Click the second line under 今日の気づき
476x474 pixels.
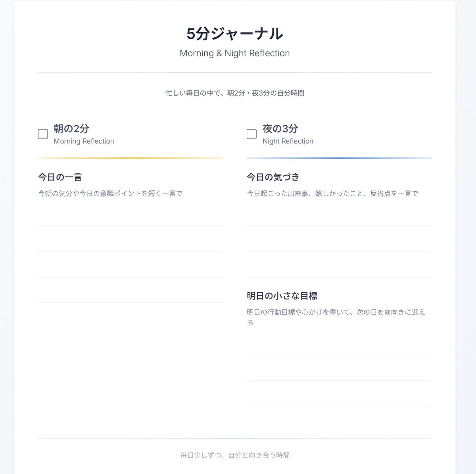click(339, 239)
